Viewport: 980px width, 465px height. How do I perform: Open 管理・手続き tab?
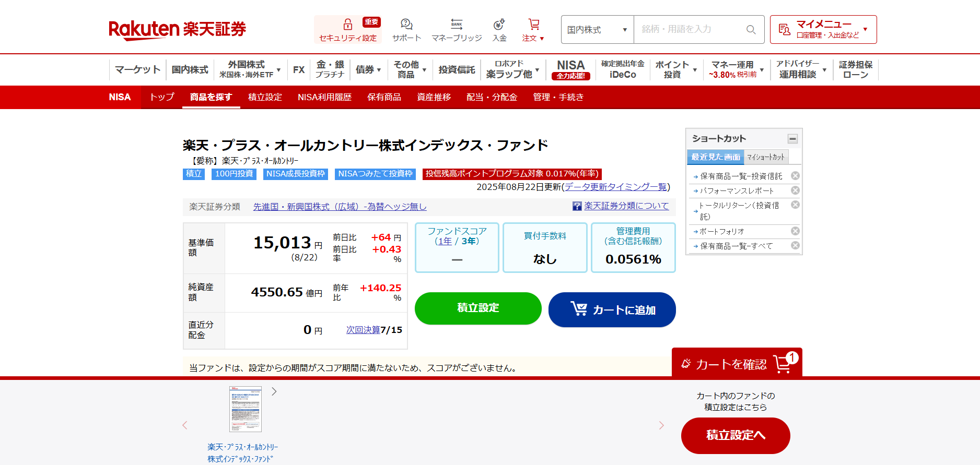pyautogui.click(x=558, y=97)
